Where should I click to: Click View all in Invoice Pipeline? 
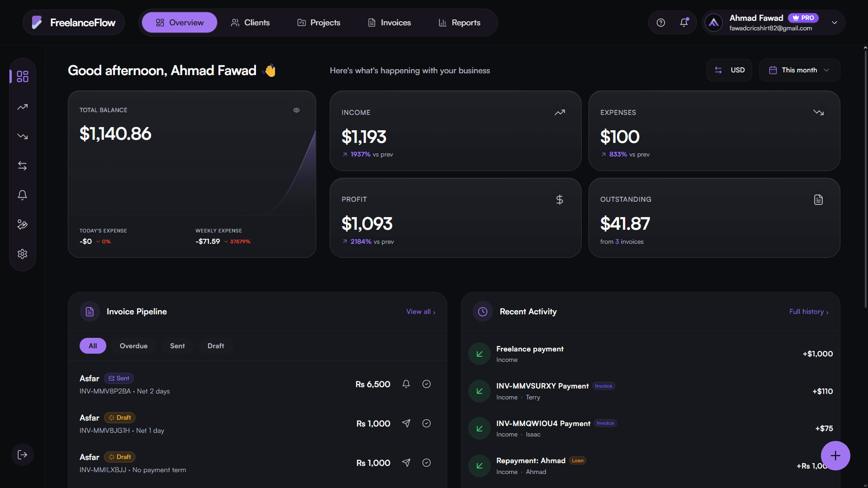click(420, 311)
